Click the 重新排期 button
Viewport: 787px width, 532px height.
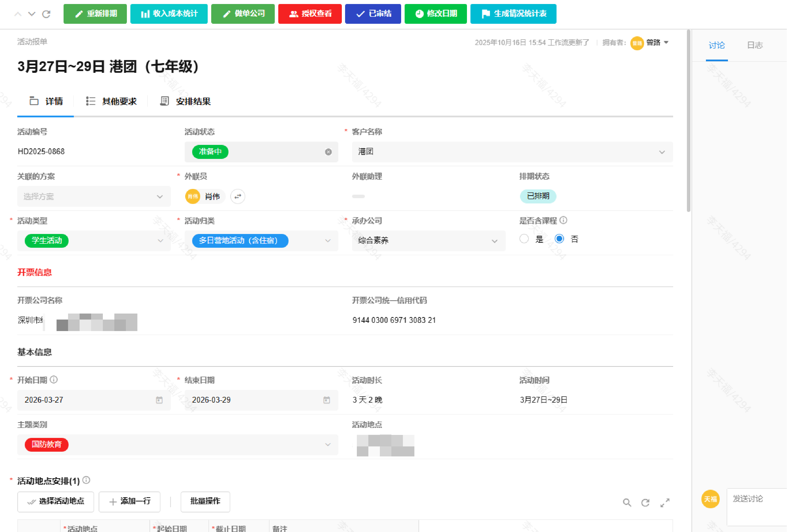tap(95, 14)
